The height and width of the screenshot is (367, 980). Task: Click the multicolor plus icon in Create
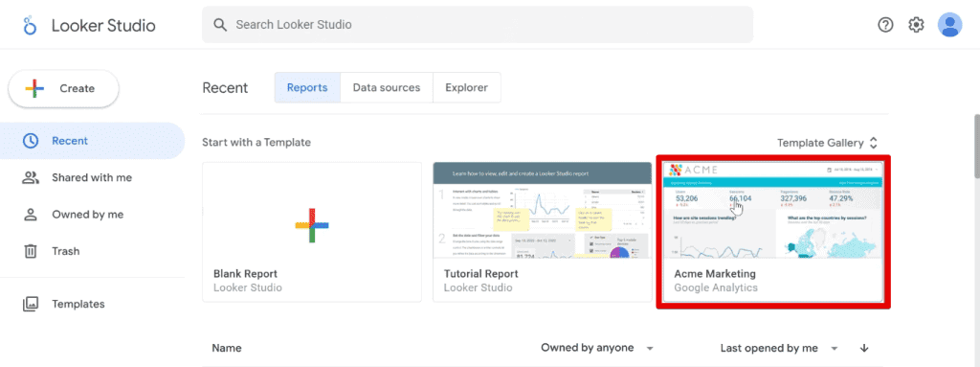pos(35,88)
